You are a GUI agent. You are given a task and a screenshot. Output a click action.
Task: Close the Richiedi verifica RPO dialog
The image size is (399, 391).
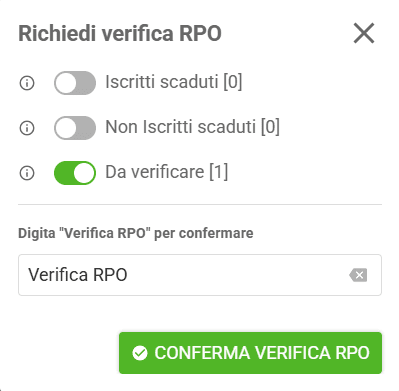pyautogui.click(x=364, y=33)
